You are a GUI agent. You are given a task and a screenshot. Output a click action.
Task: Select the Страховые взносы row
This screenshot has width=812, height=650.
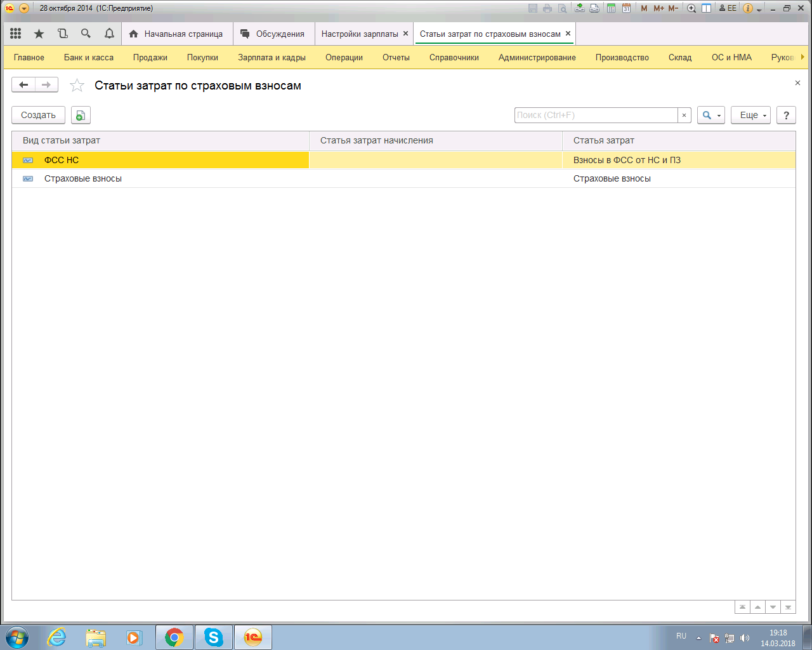[x=83, y=178]
